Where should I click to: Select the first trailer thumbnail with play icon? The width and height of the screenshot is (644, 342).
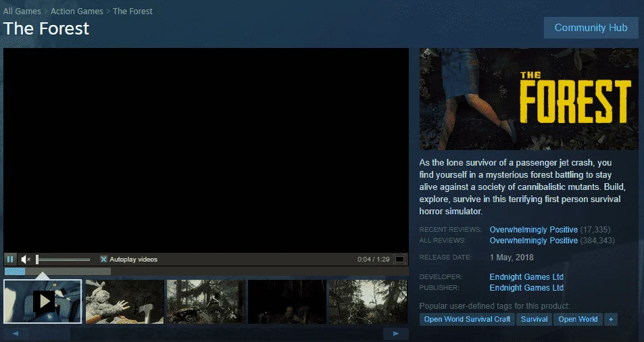43,301
